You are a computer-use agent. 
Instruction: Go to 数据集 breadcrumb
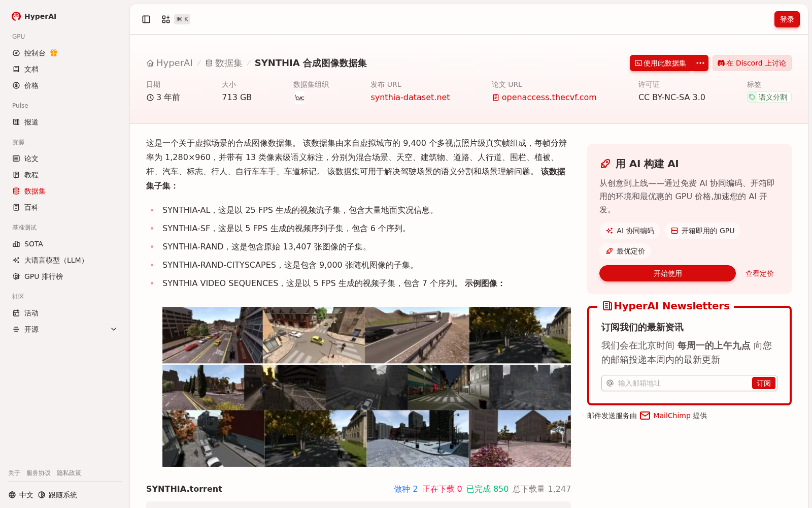[224, 63]
